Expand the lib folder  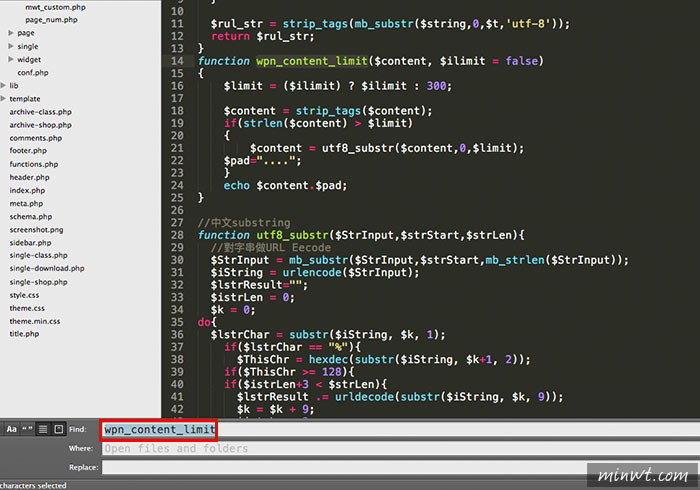click(3, 85)
